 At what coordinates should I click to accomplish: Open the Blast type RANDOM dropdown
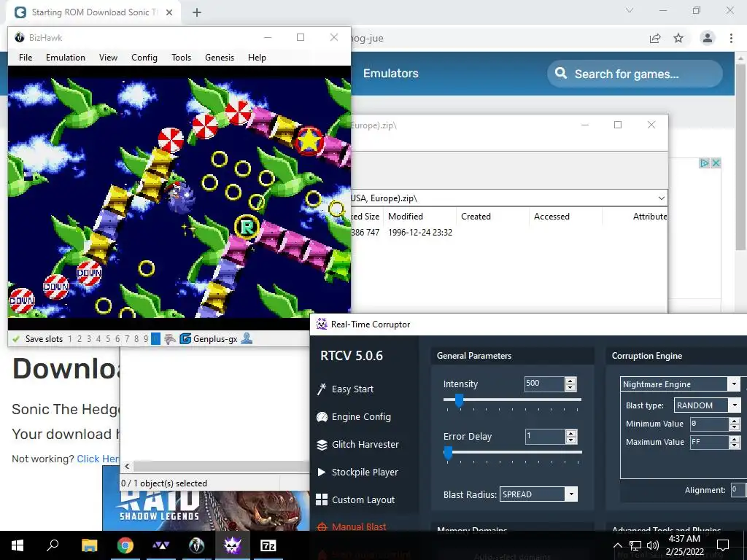point(734,405)
